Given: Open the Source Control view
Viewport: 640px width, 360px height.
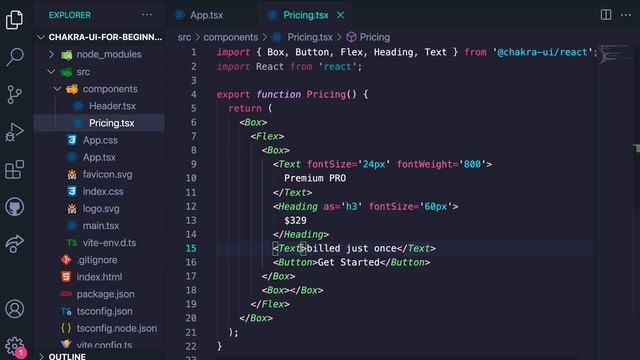Looking at the screenshot, I should point(14,94).
